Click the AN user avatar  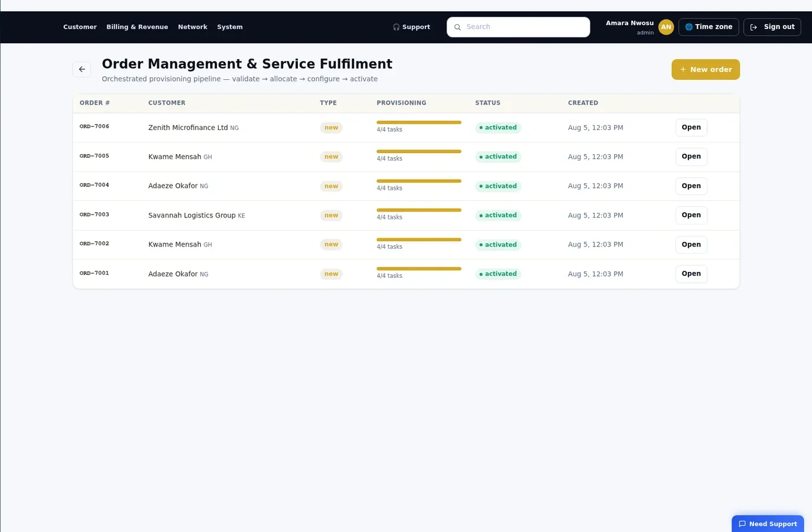(x=666, y=27)
